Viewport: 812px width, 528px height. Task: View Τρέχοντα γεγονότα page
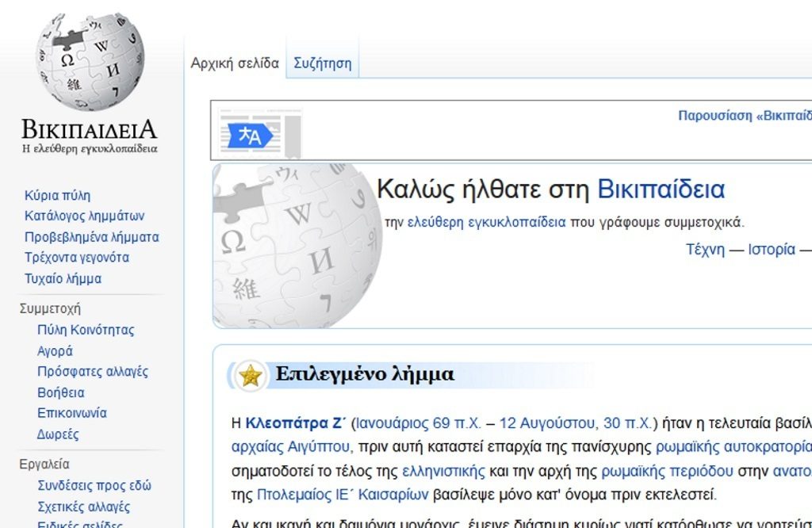click(x=76, y=258)
